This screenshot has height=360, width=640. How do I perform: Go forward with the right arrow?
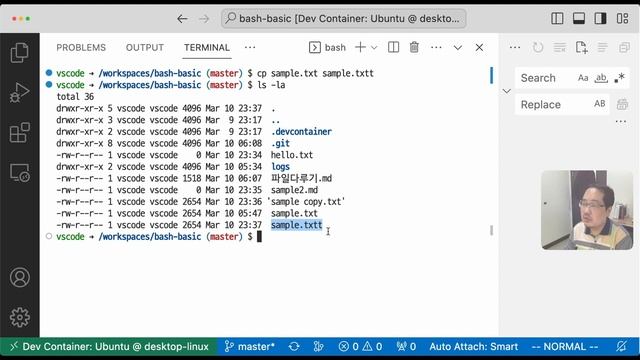pyautogui.click(x=204, y=19)
